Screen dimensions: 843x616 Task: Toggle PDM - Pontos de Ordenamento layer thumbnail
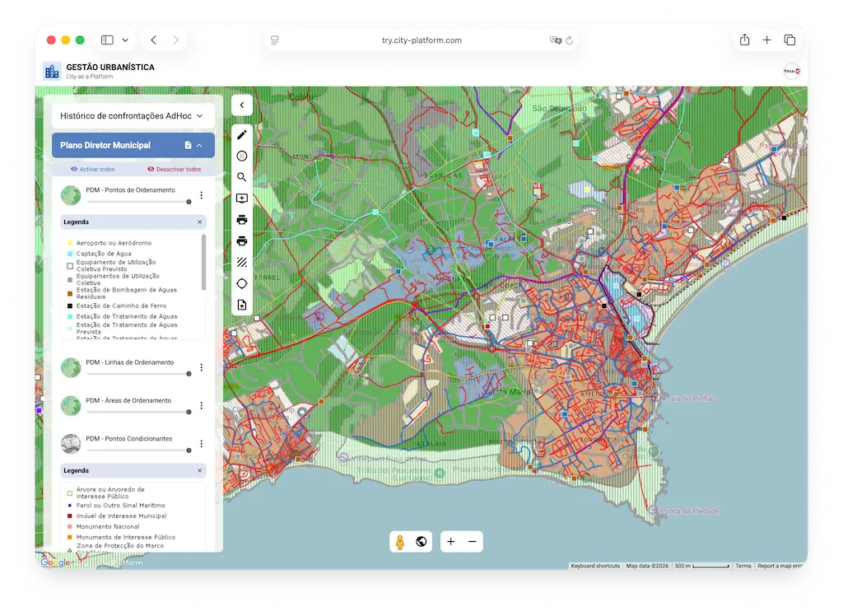71,195
